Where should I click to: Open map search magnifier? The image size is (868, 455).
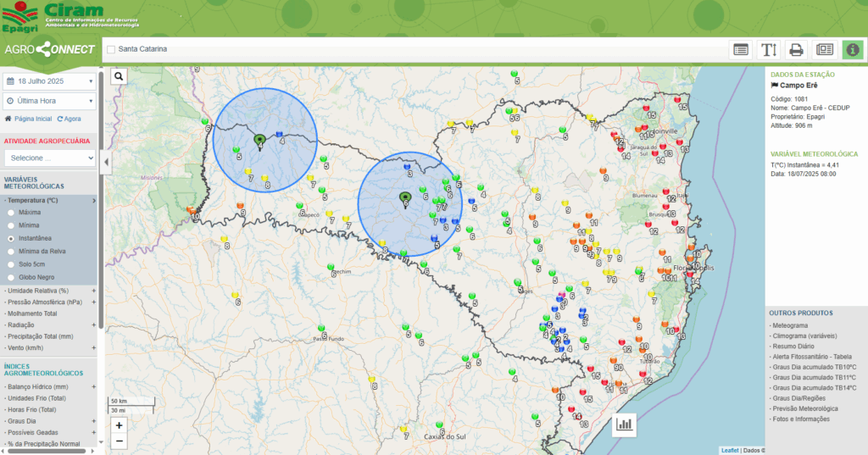point(119,76)
